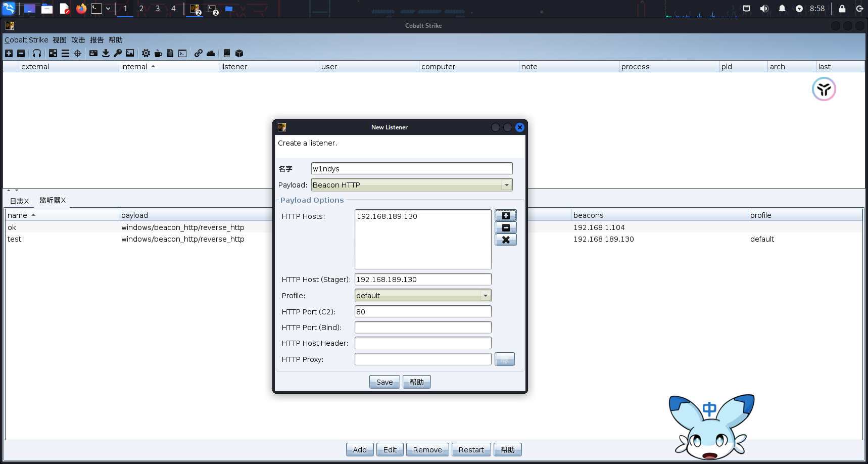Select the test listener row
Image resolution: width=868 pixels, height=464 pixels.
136,239
